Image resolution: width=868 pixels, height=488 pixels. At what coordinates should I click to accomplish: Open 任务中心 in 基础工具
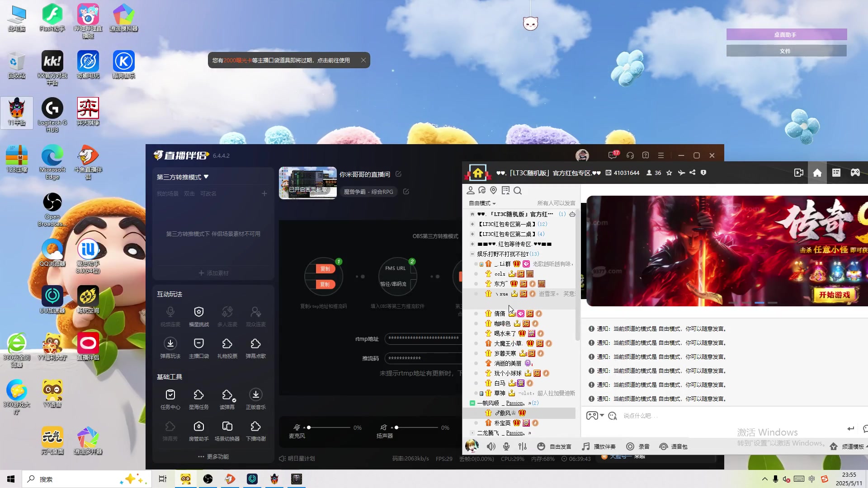170,399
